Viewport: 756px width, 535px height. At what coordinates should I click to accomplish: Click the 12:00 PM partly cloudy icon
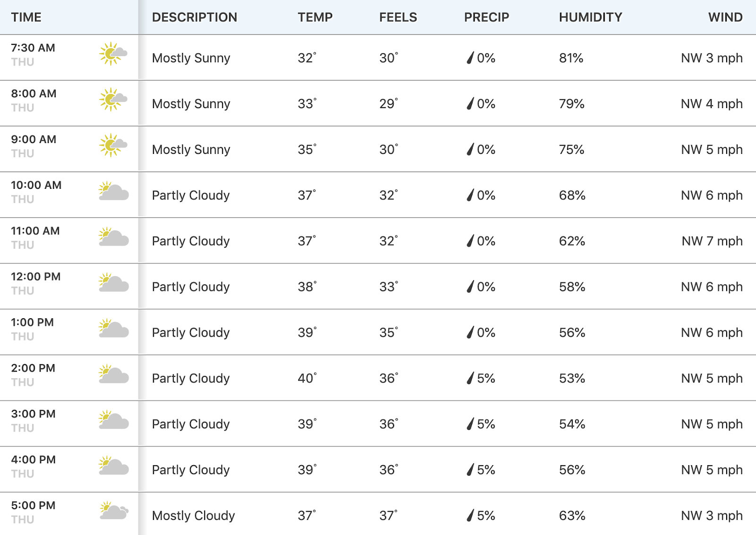tap(113, 282)
